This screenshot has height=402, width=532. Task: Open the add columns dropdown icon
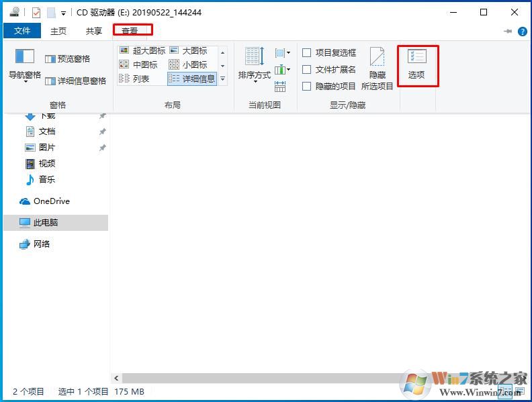click(x=282, y=70)
